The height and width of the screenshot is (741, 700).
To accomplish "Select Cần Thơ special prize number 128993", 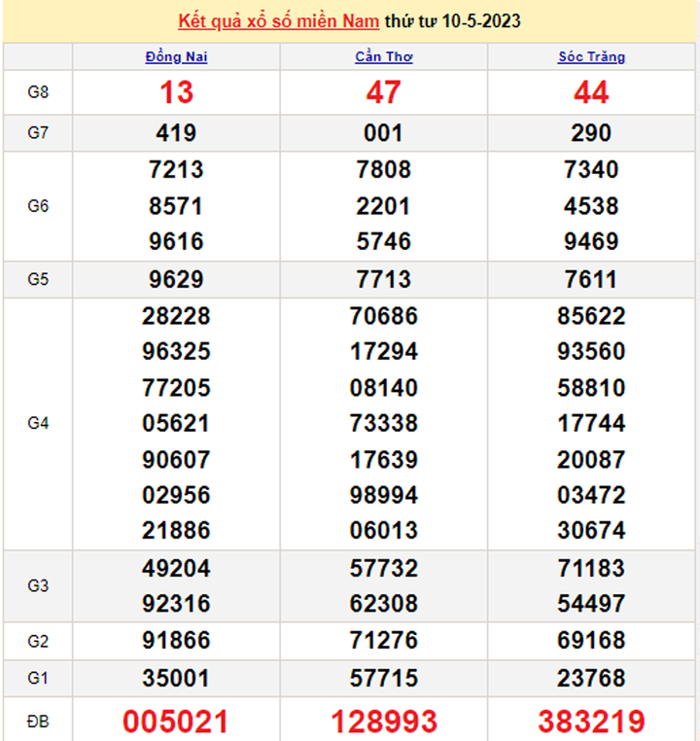I will click(383, 722).
